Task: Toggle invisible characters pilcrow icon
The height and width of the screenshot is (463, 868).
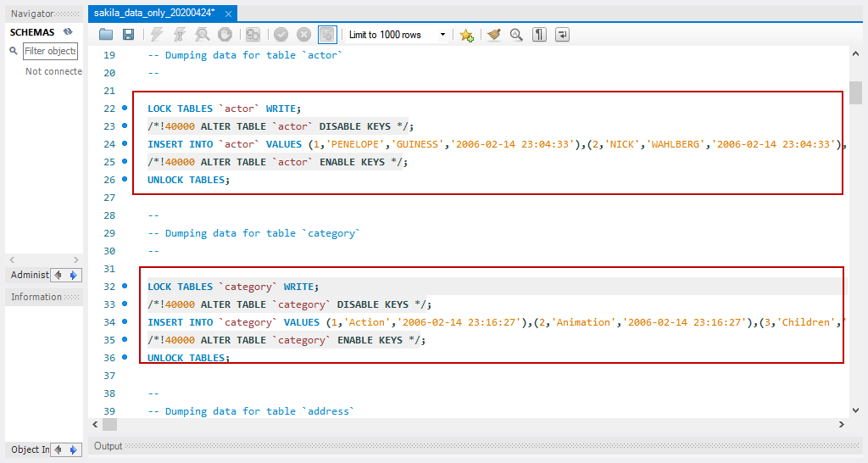Action: pyautogui.click(x=539, y=35)
